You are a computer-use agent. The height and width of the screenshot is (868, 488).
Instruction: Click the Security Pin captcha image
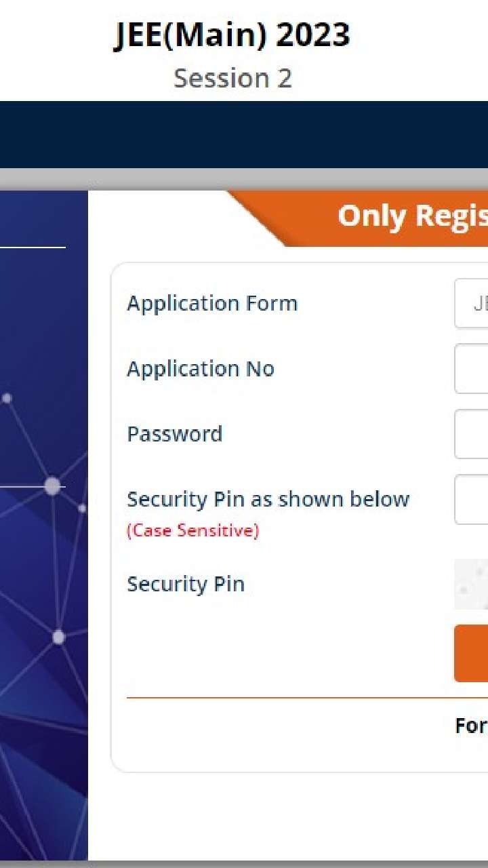[x=472, y=584]
